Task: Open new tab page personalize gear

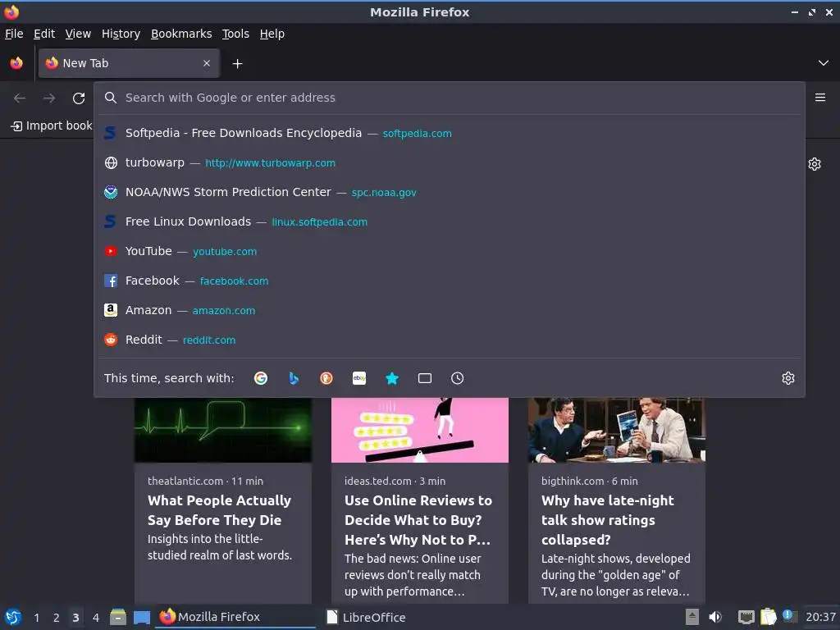Action: pyautogui.click(x=815, y=164)
